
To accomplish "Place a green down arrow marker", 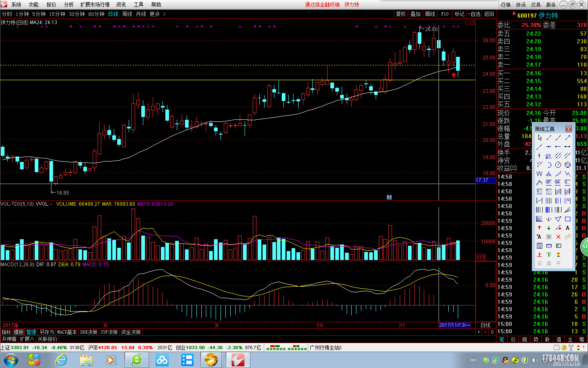I will tap(549, 228).
